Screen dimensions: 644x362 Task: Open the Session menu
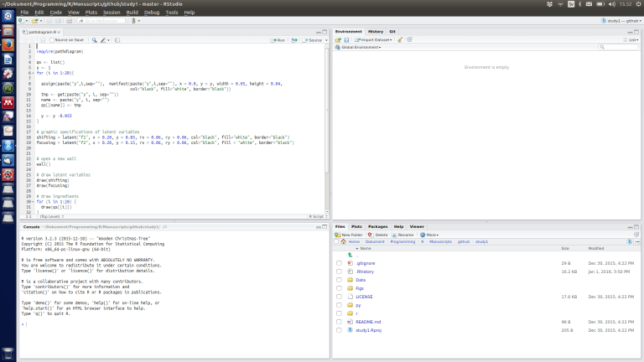(111, 13)
